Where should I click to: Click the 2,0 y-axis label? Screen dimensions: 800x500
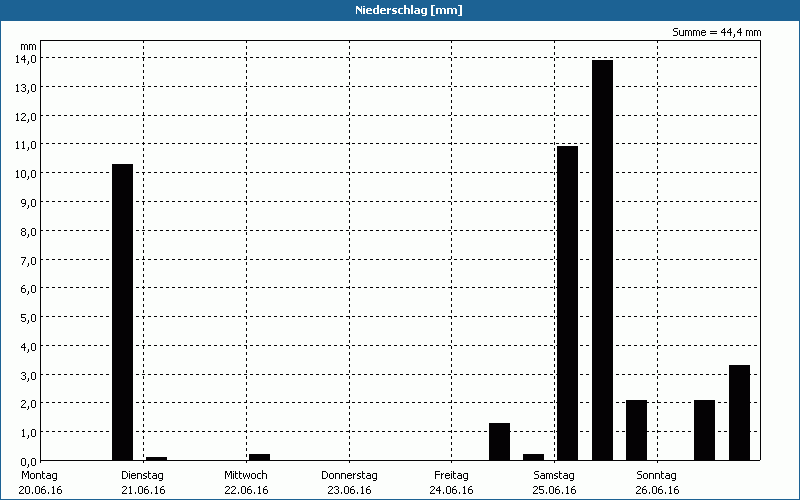click(x=29, y=404)
